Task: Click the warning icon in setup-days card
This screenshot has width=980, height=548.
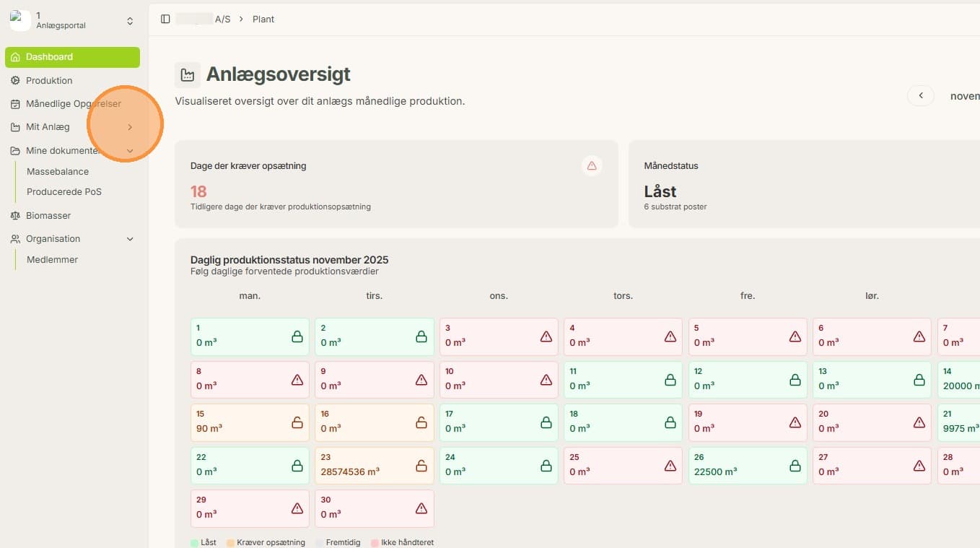Action: point(592,166)
